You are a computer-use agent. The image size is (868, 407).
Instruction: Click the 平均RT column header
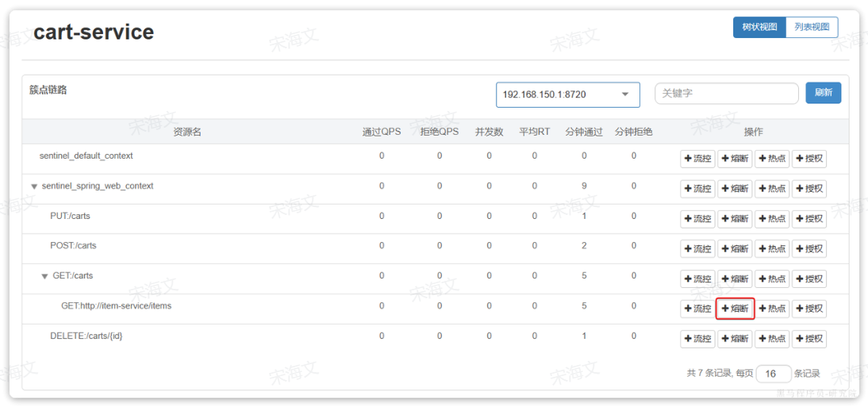coord(534,132)
